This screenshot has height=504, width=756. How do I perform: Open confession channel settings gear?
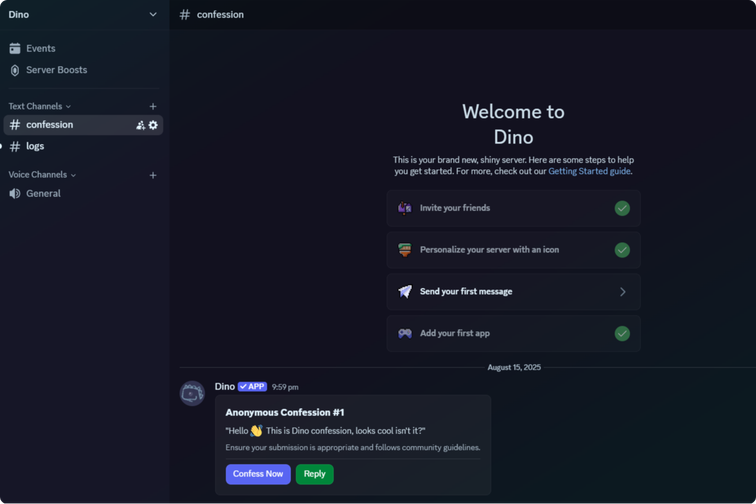153,125
